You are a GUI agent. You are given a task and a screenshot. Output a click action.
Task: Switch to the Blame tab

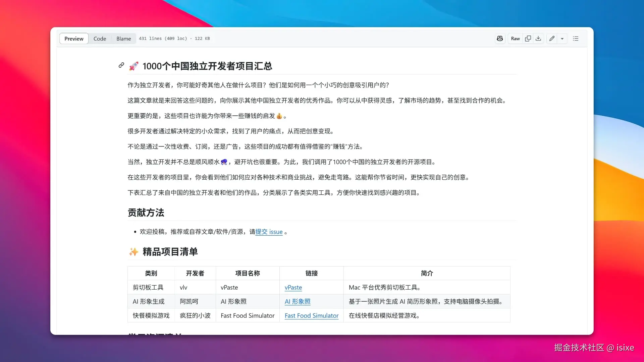pos(123,39)
